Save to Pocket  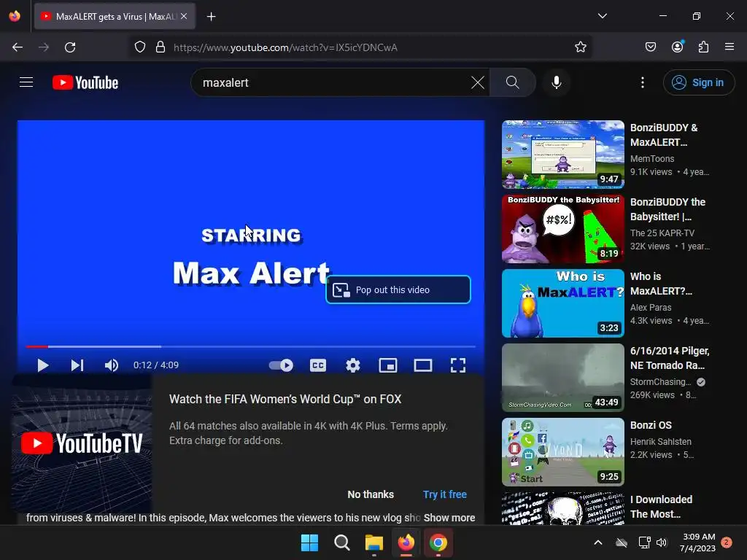click(650, 47)
